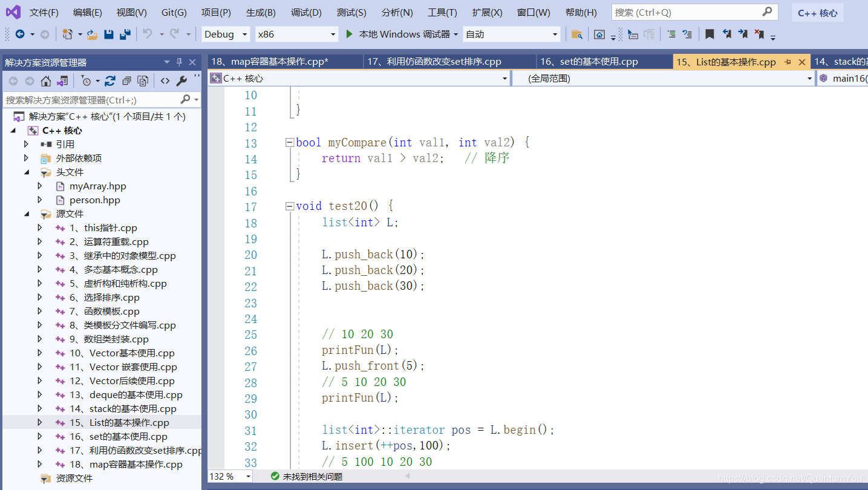
Task: Expand the 外部依赖项 node
Action: point(26,158)
